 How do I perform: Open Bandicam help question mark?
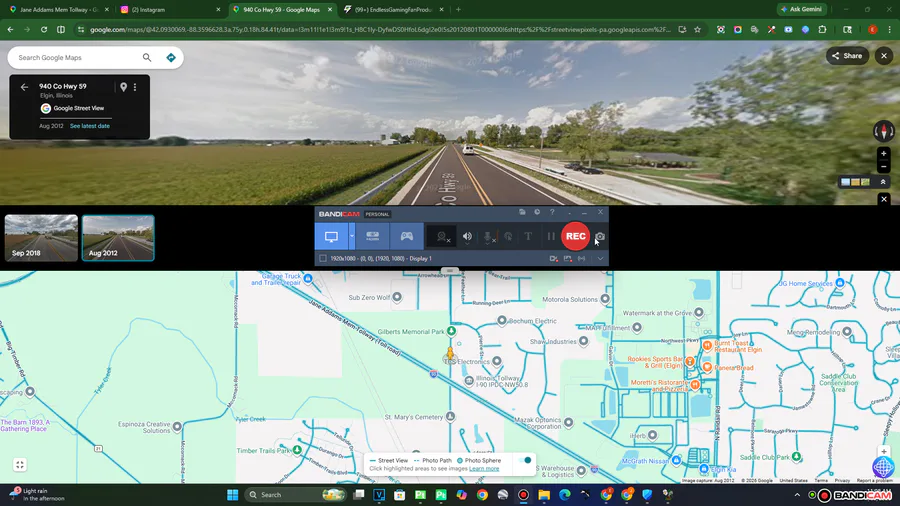(x=552, y=212)
